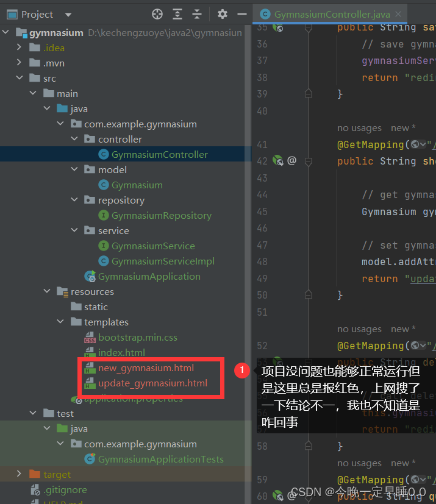436x504 pixels.
Task: Open new_gymnasium.html file
Action: pyautogui.click(x=146, y=368)
